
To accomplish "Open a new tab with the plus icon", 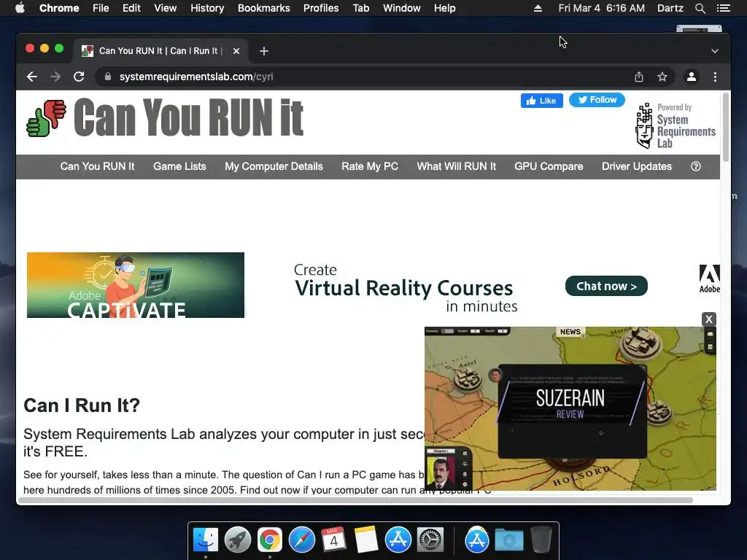I will [264, 51].
